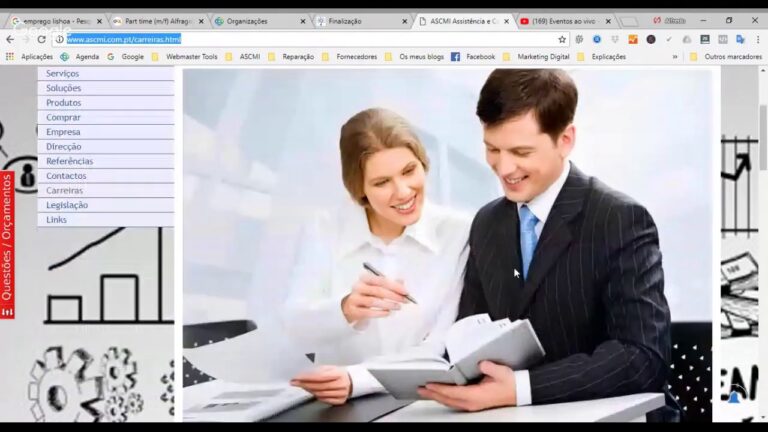Image resolution: width=768 pixels, height=432 pixels.
Task: Open the Produtos menu item
Action: point(106,103)
